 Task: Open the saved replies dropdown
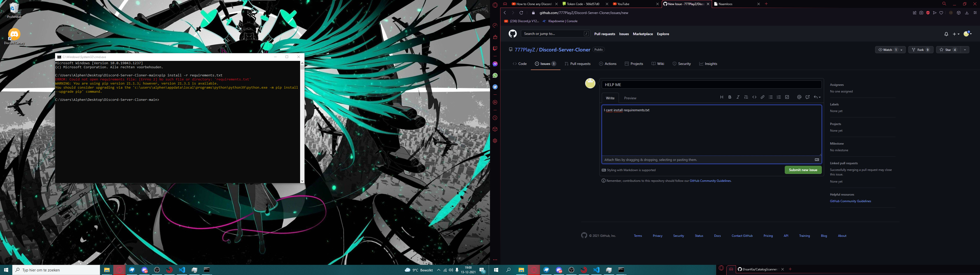[x=817, y=97]
